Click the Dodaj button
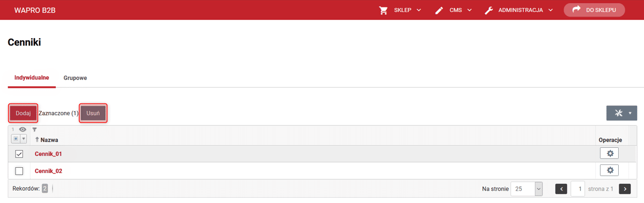This screenshot has width=644, height=203. (23, 113)
